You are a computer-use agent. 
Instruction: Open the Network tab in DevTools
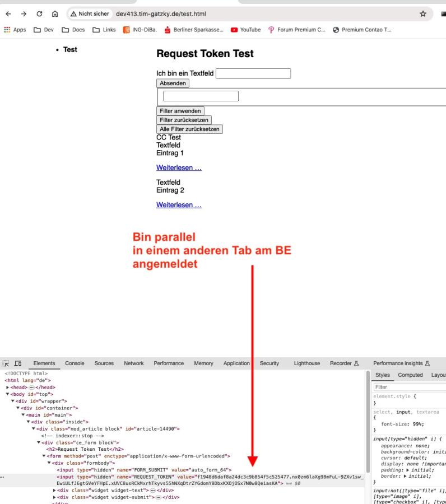point(133,363)
